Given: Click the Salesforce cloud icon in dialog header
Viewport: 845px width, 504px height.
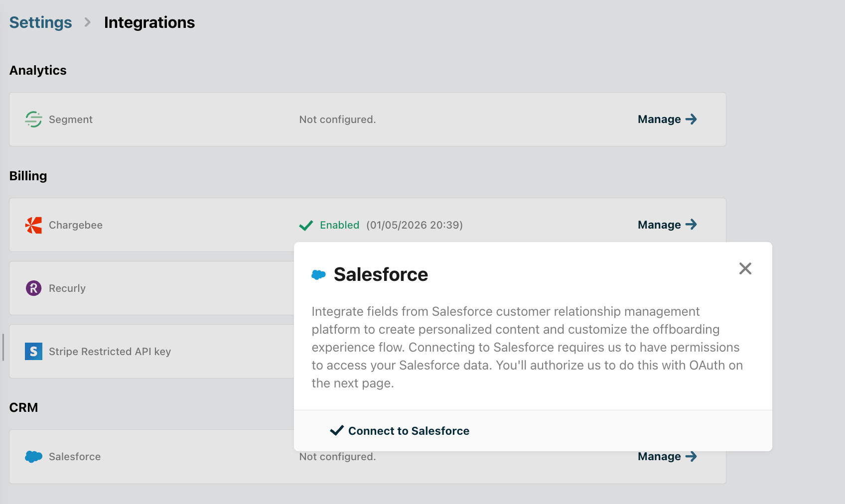Looking at the screenshot, I should coord(318,275).
